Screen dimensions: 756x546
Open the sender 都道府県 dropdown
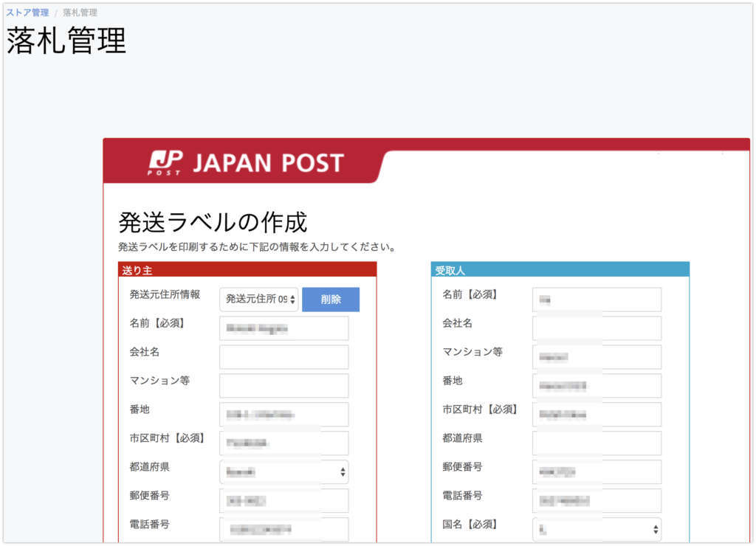point(284,471)
